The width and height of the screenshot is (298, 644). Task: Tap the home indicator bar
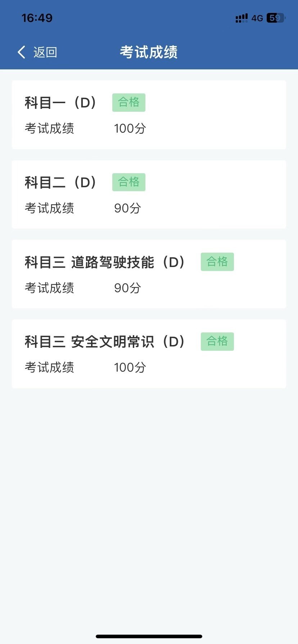click(149, 636)
